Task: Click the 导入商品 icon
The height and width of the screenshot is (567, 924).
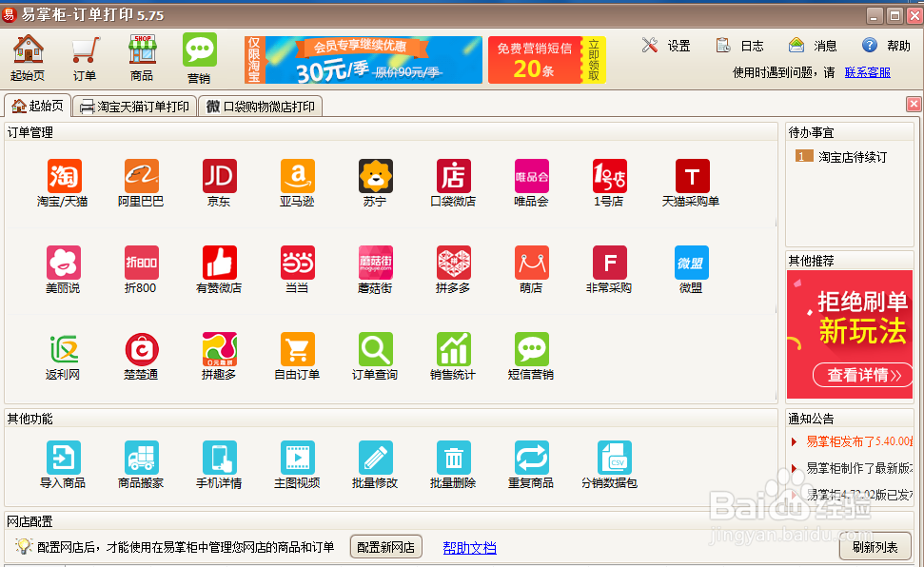Action: tap(64, 458)
